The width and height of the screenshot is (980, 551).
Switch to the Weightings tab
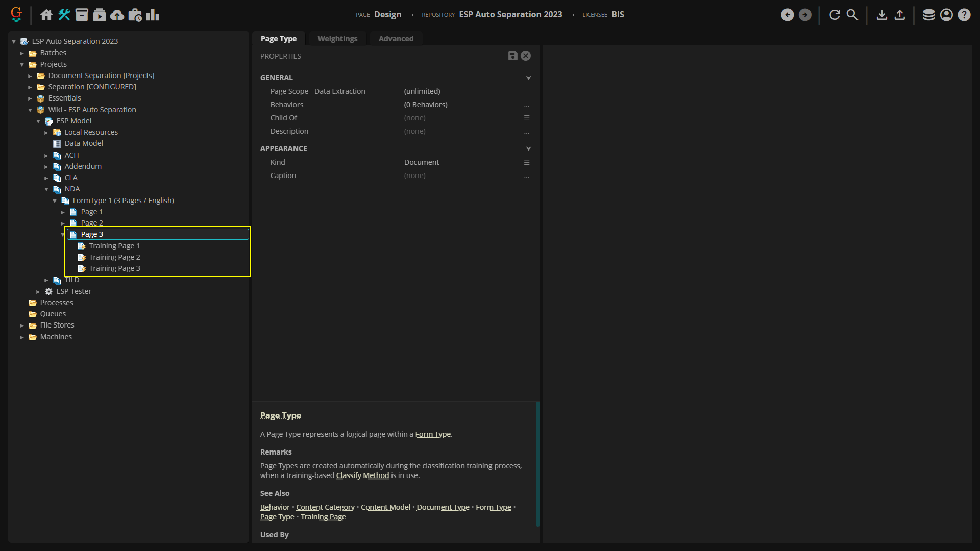coord(337,39)
